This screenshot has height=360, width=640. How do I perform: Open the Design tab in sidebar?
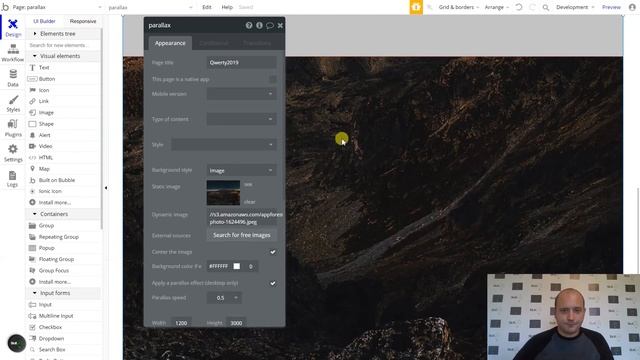tap(13, 28)
